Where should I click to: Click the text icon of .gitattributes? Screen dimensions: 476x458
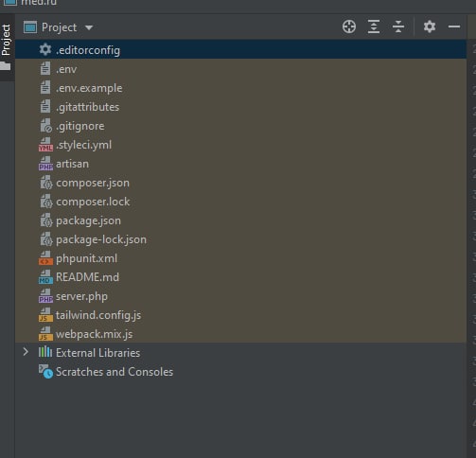point(45,106)
